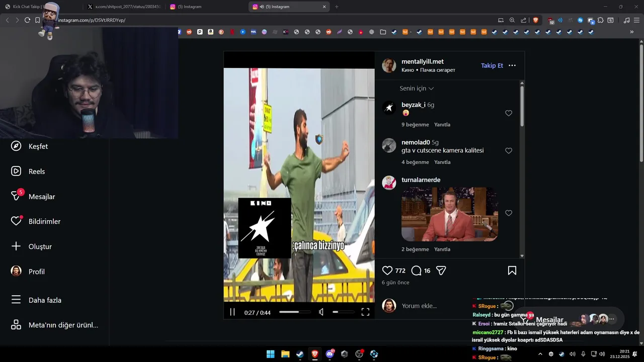Reload the page
This screenshot has height=362, width=644.
pyautogui.click(x=27, y=20)
